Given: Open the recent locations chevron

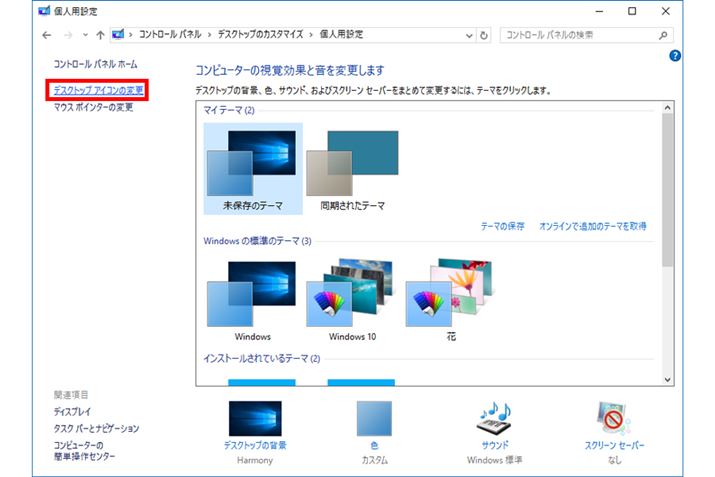Looking at the screenshot, I should (x=85, y=35).
